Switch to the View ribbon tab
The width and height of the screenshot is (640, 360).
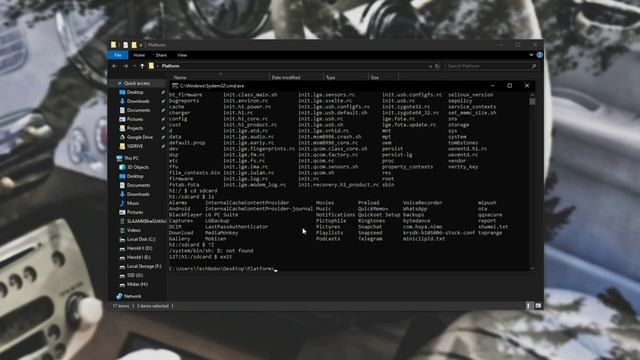pyautogui.click(x=182, y=55)
